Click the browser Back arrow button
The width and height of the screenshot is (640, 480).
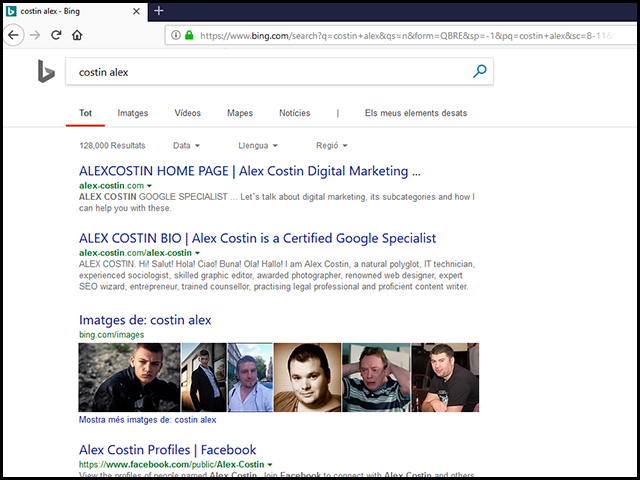pyautogui.click(x=13, y=35)
